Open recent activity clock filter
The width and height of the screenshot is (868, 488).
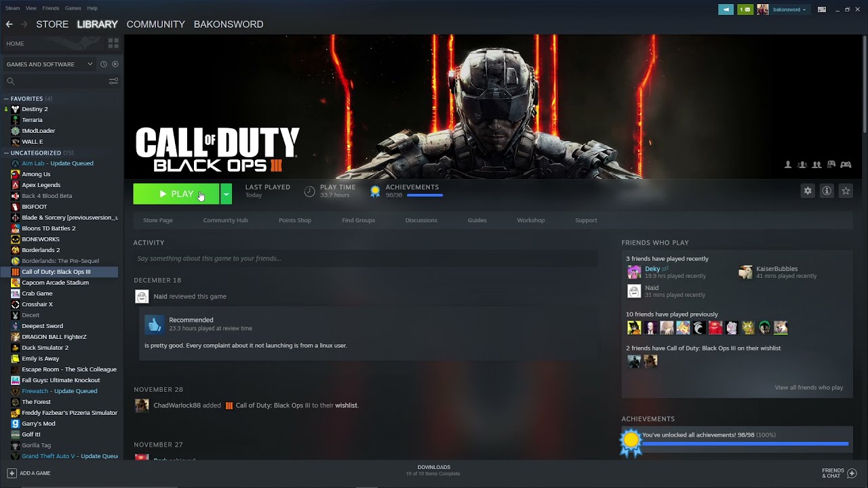click(103, 64)
